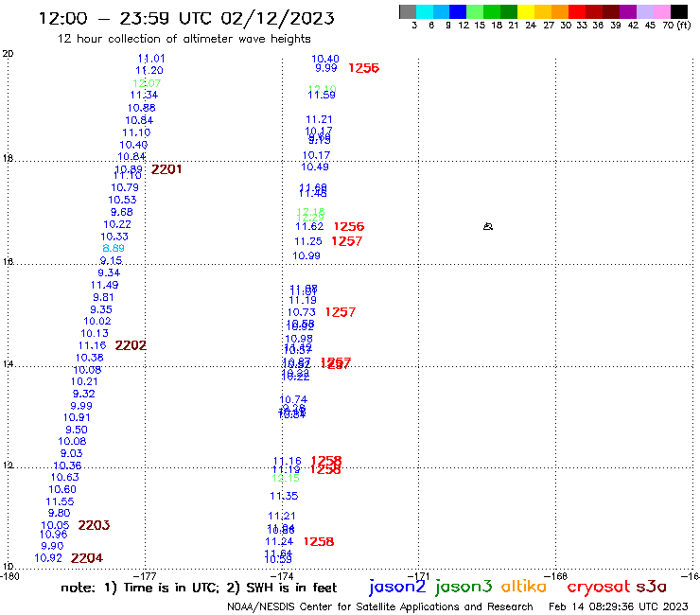Pick the gray swatch in the color scale

point(408,11)
